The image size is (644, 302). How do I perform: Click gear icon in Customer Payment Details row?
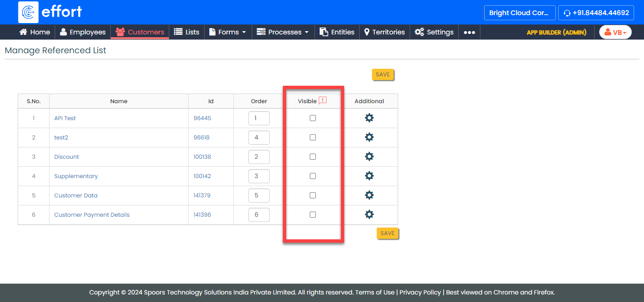tap(369, 214)
